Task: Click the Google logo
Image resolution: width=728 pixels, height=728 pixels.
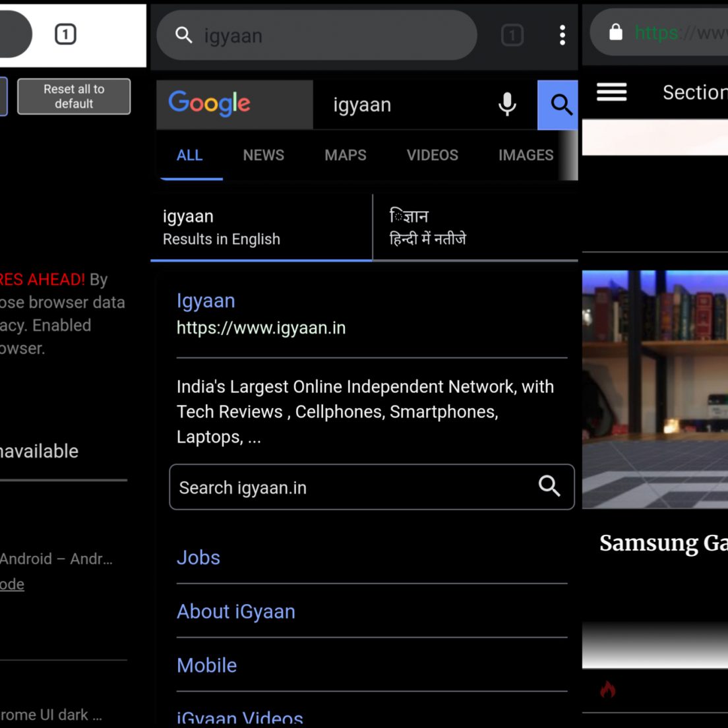Action: 210,104
